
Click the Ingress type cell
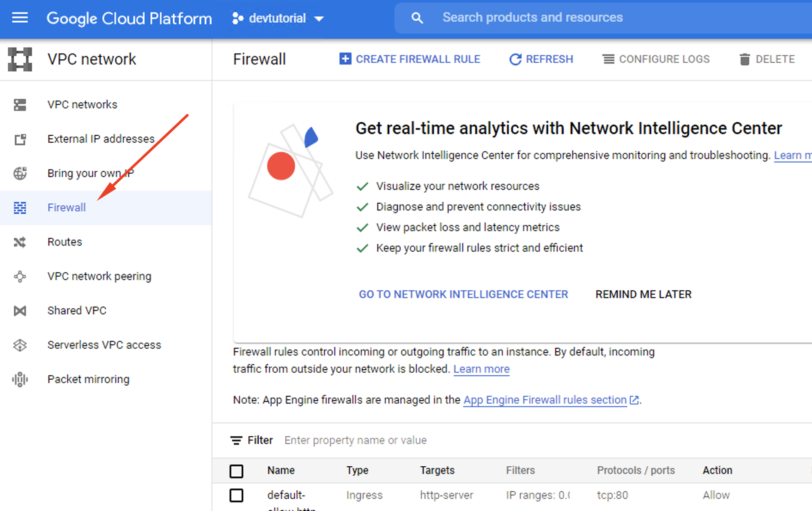pos(364,495)
